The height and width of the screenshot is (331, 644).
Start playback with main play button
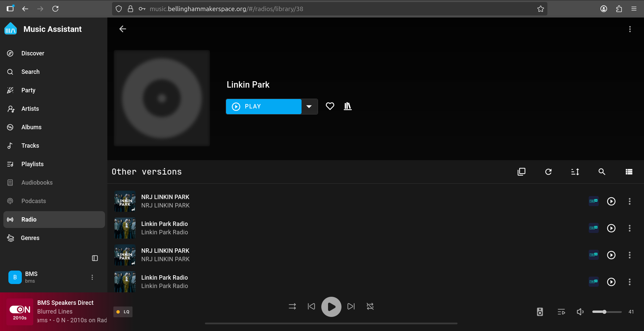[331, 307]
